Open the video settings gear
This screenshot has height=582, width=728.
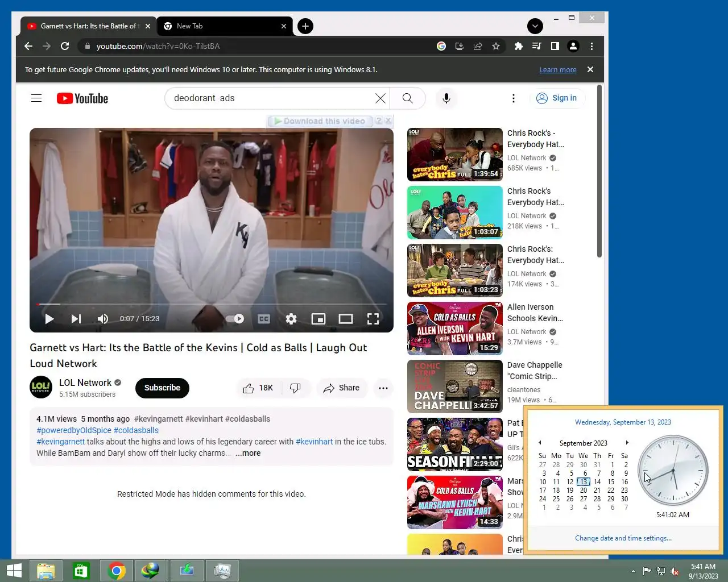(x=291, y=319)
